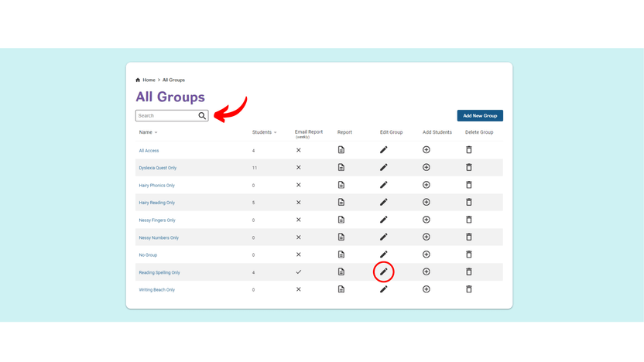Go to Home via breadcrumb link
Screen dimensions: 644x362
(149, 80)
